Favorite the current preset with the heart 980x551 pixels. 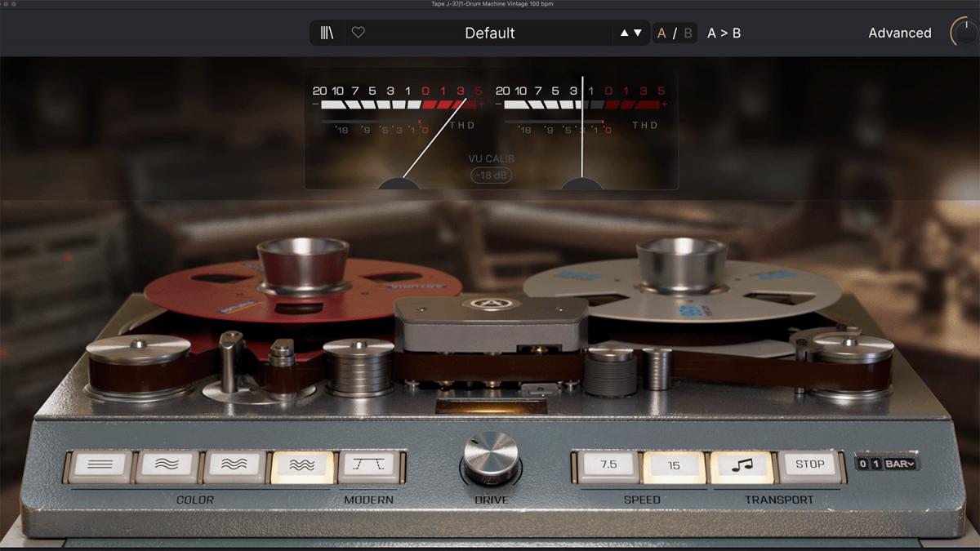[x=358, y=33]
